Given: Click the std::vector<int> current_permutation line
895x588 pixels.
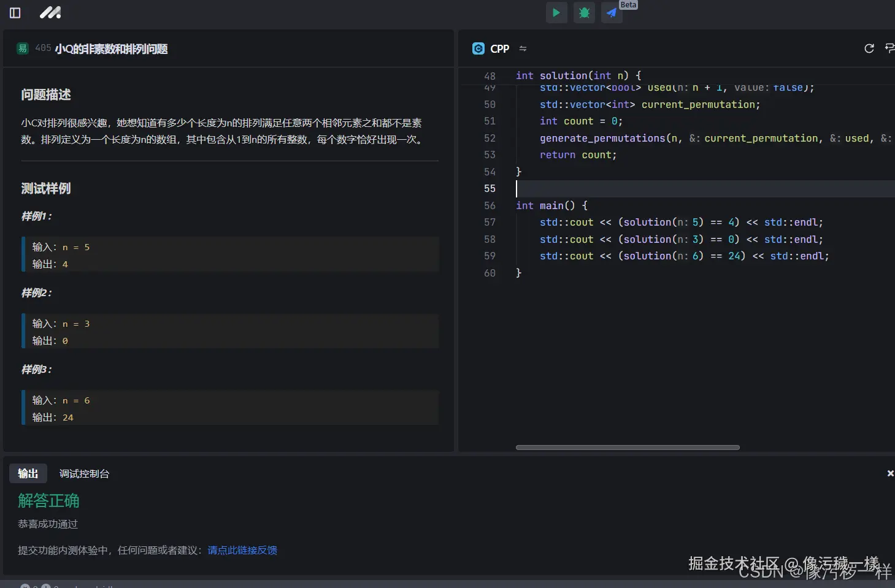Looking at the screenshot, I should 650,104.
